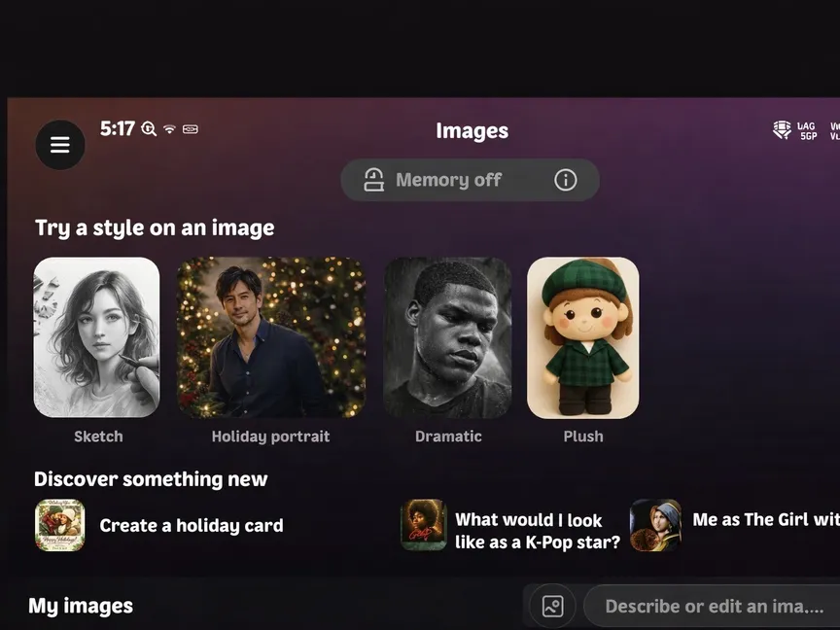This screenshot has height=630, width=840.
Task: Tap the Wi-Fi icon in status bar
Action: pos(169,129)
